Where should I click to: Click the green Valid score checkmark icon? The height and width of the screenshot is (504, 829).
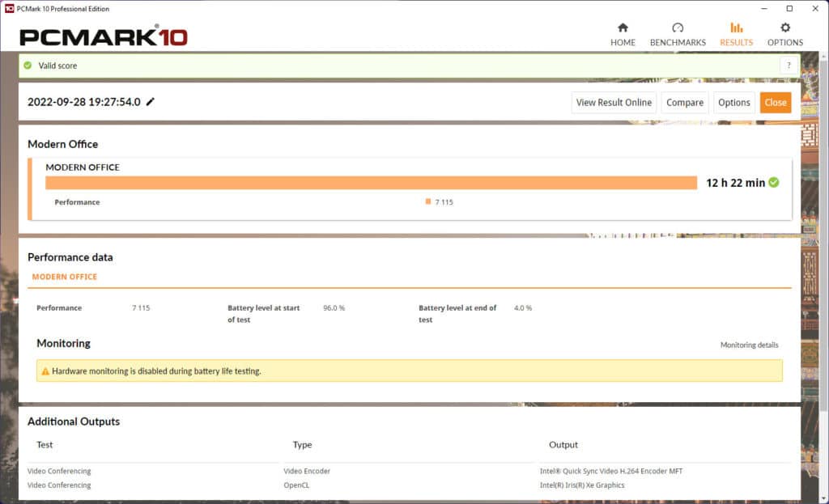(28, 66)
